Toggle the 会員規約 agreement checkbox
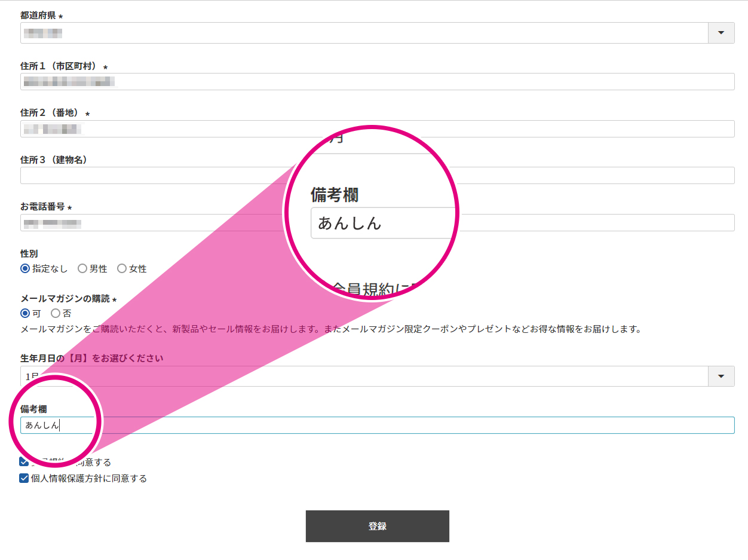748x560 pixels. (x=24, y=462)
